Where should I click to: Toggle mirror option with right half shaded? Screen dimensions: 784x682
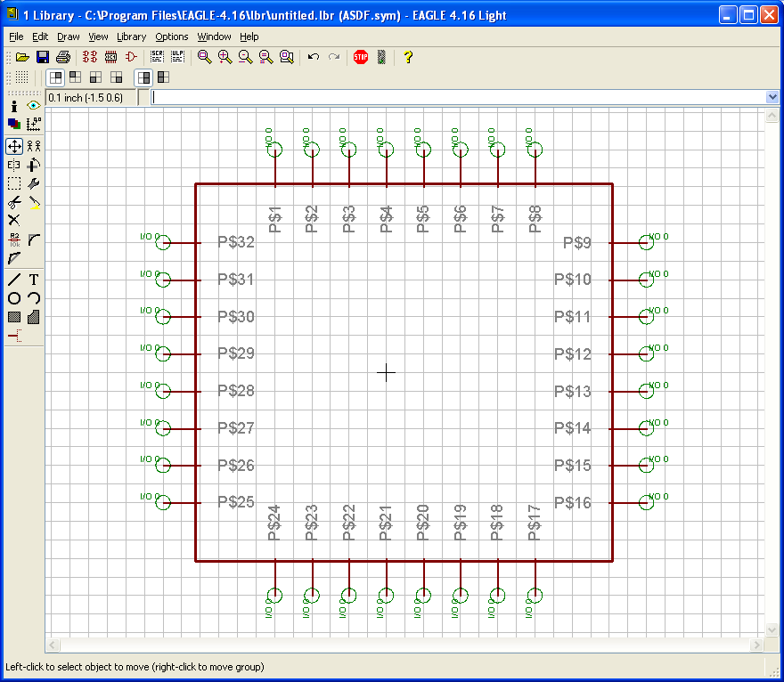coord(143,77)
